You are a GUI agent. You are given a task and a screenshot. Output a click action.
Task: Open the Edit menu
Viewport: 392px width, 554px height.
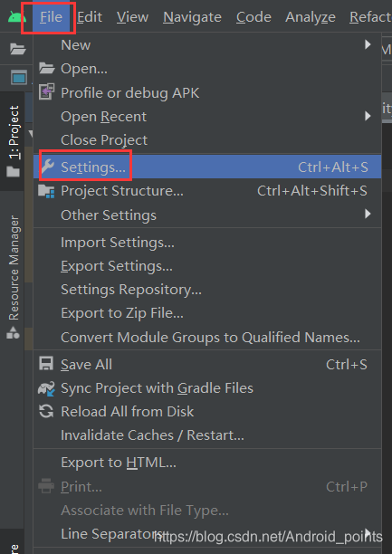click(x=90, y=17)
